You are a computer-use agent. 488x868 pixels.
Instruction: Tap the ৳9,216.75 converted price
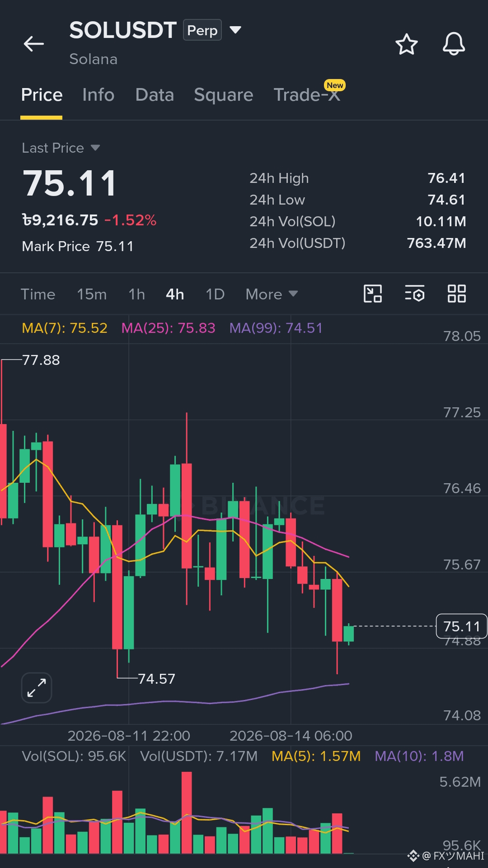tap(60, 220)
